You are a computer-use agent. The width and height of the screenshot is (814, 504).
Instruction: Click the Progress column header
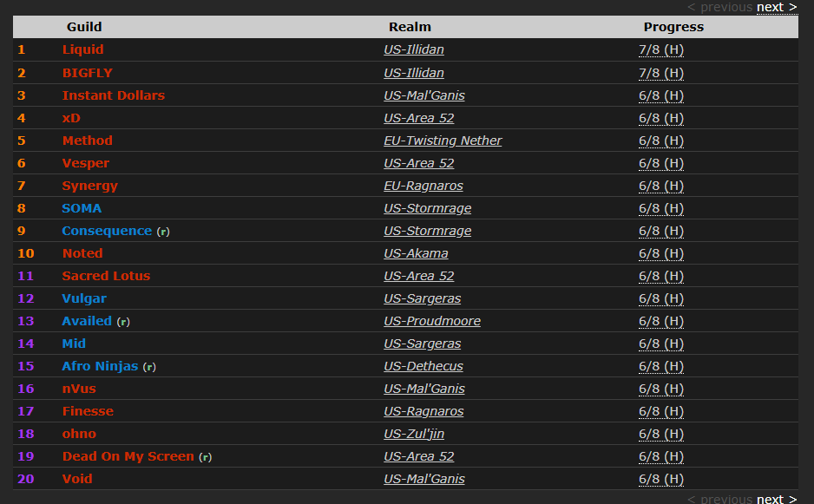click(x=673, y=27)
